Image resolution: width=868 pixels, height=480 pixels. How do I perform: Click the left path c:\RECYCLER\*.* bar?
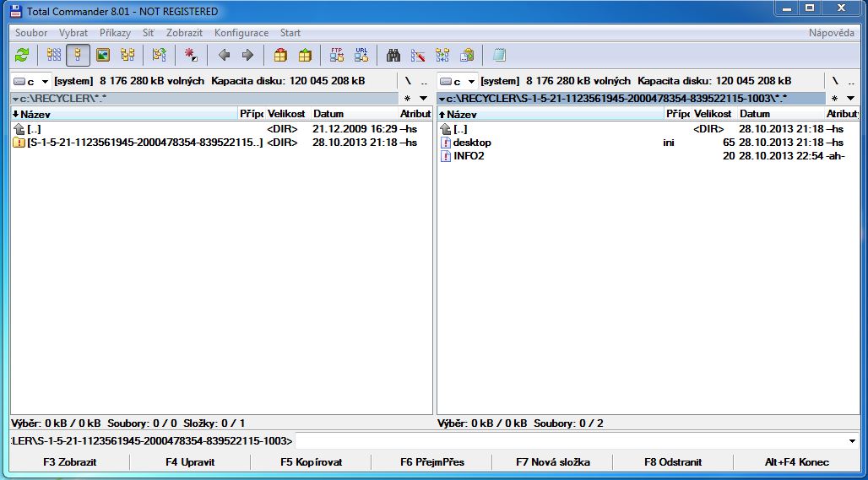(204, 99)
